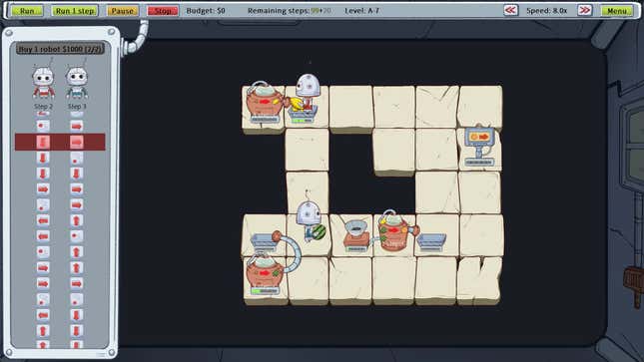Select the red robot portrait
The width and height of the screenshot is (644, 362).
click(44, 83)
